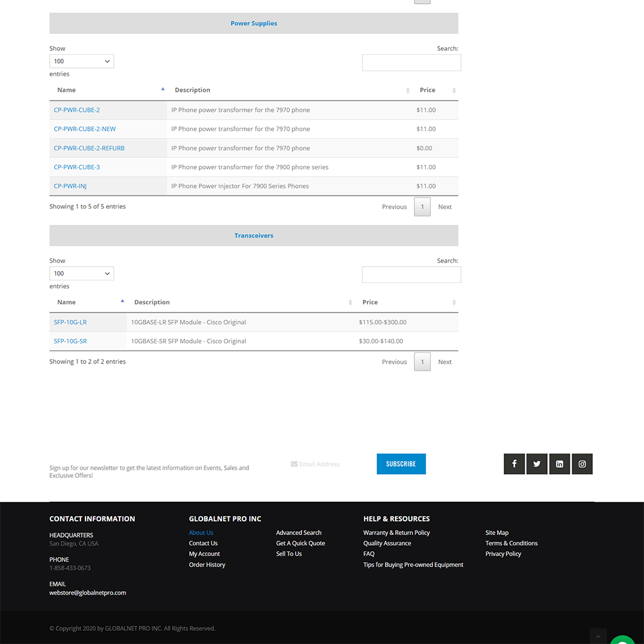This screenshot has width=644, height=644.
Task: Click the email icon in newsletter field
Action: click(294, 464)
